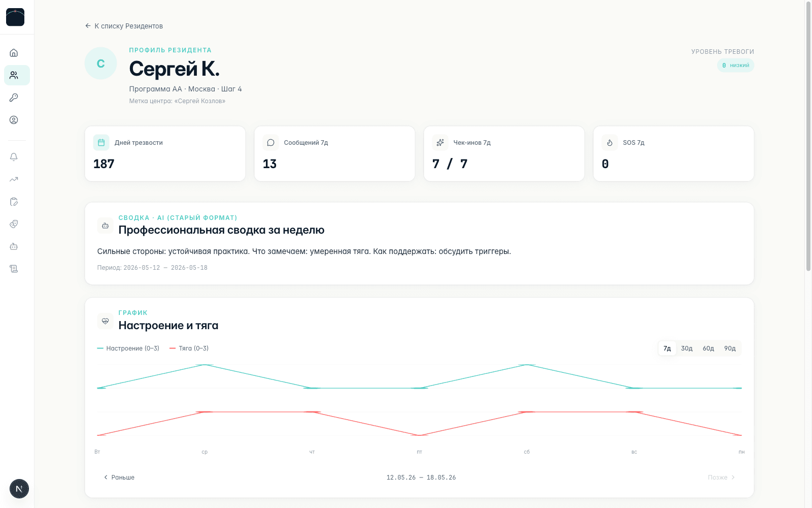The width and height of the screenshot is (812, 508).
Task: Toggle the Настроение (0–3) legend entry
Action: pos(128,348)
